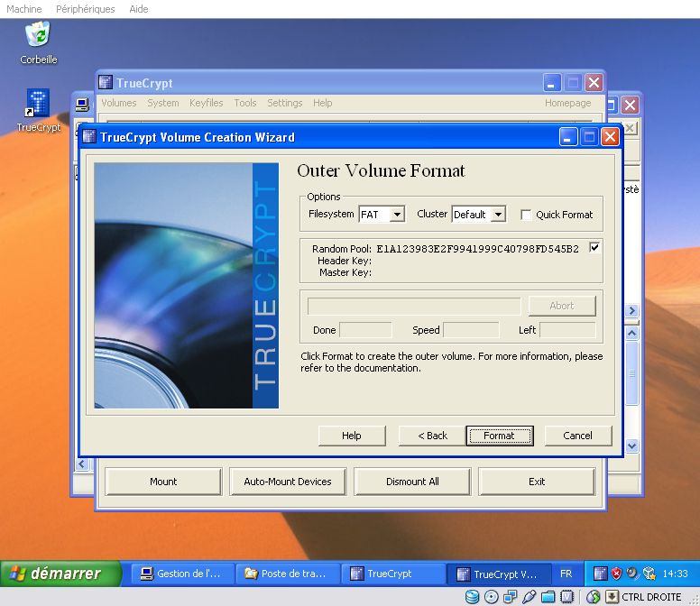Open the red security shield tray icon
Screen dimensions: 700x606
[x=616, y=574]
